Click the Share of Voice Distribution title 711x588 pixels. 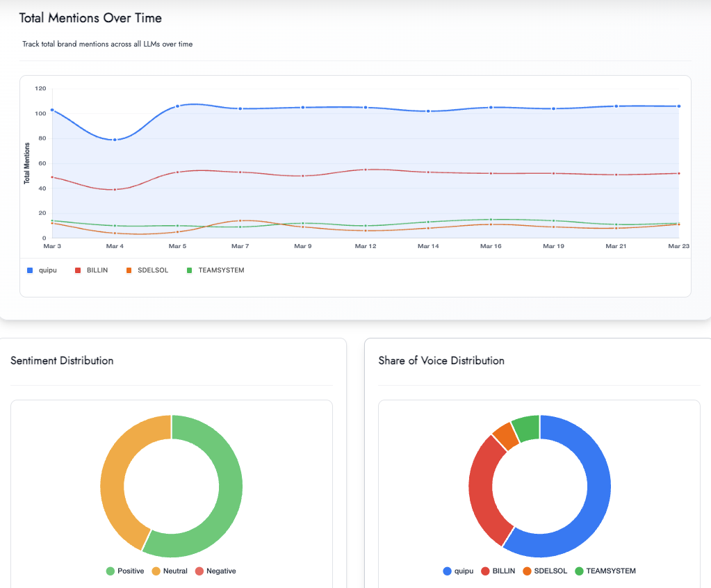441,361
